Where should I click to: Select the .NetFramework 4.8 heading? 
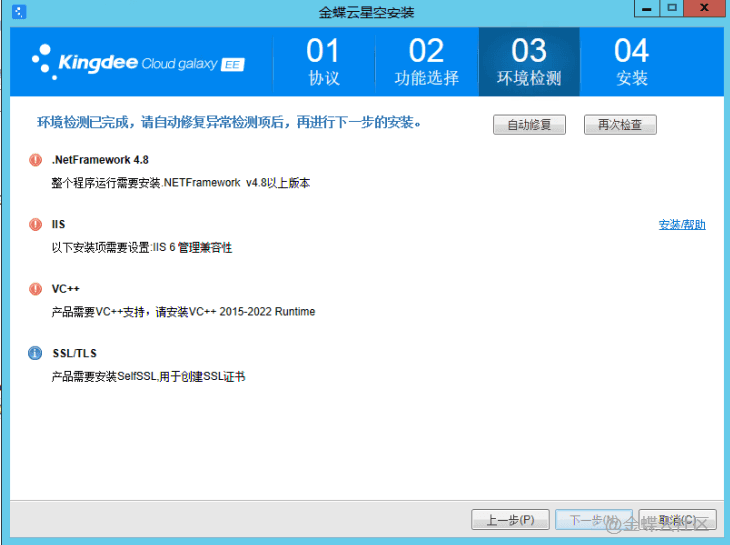tap(100, 160)
